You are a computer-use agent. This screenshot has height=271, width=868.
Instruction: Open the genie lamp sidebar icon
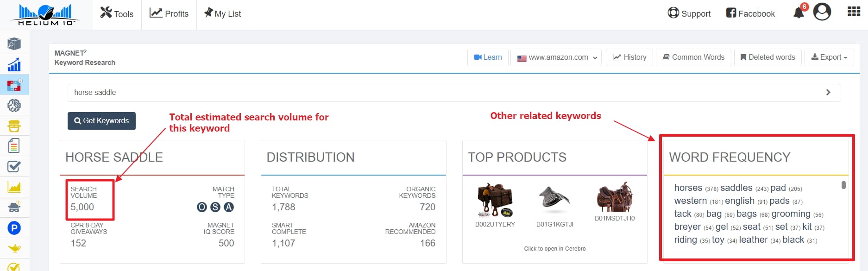pos(14,248)
